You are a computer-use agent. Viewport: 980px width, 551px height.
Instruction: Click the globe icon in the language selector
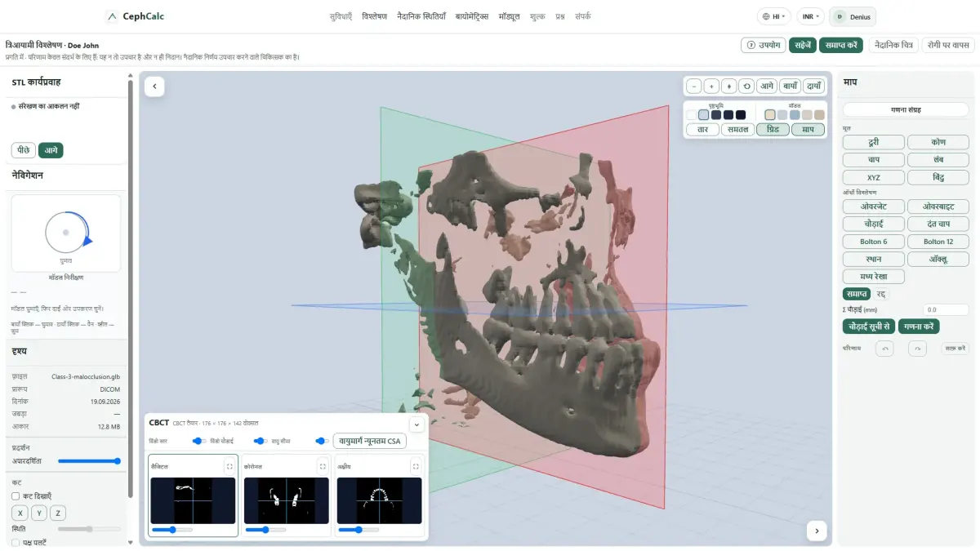[x=765, y=16]
